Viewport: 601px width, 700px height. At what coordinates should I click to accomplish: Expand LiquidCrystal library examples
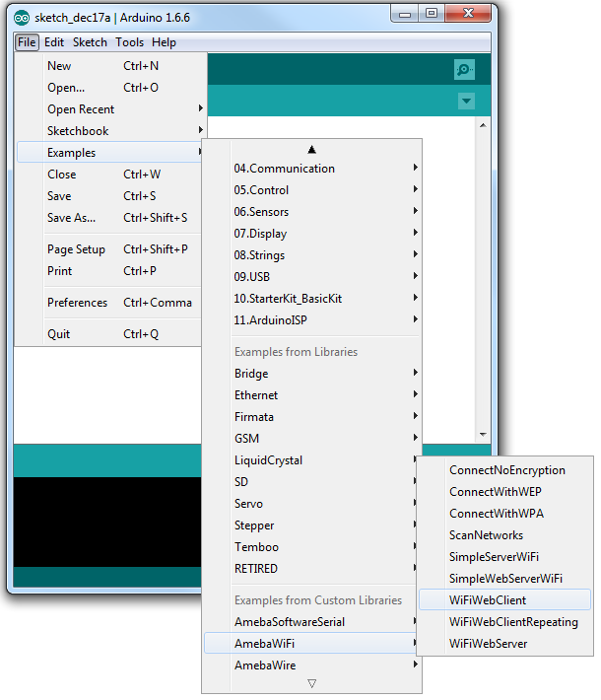310,460
